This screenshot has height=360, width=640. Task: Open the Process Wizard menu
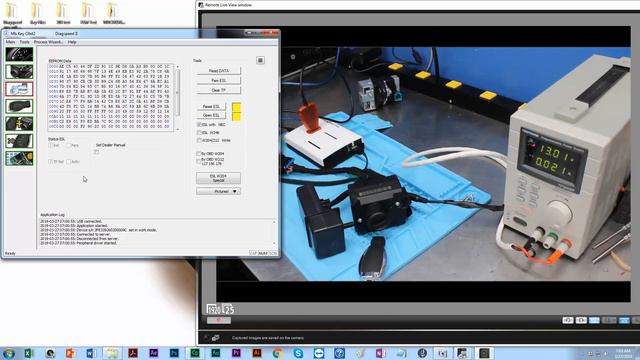(x=48, y=42)
